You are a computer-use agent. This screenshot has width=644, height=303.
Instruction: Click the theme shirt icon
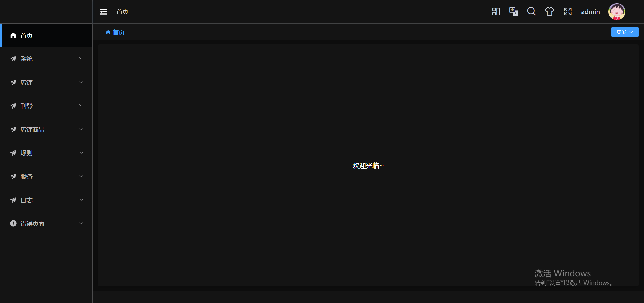point(549,12)
